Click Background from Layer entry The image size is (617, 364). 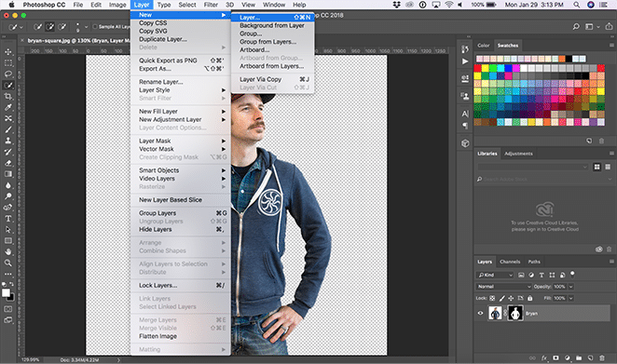272,25
